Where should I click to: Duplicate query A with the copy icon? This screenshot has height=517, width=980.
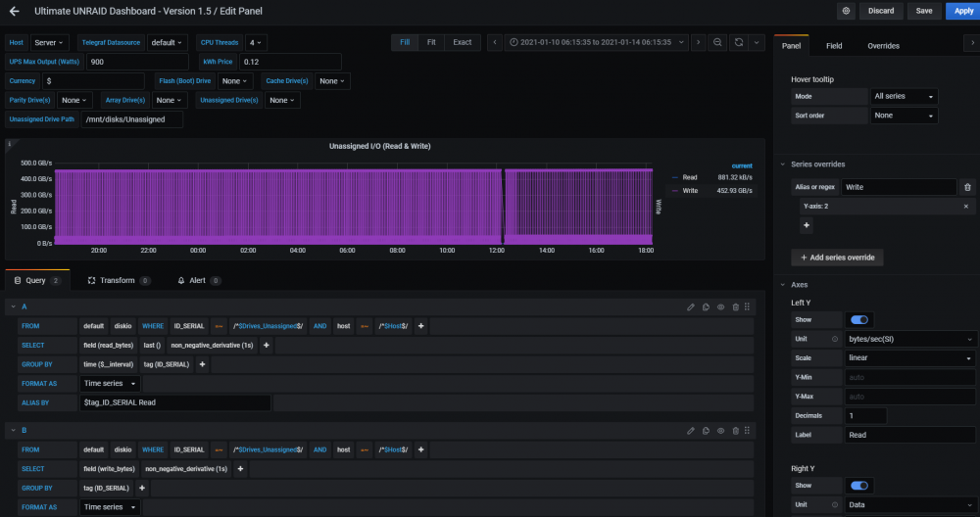706,307
